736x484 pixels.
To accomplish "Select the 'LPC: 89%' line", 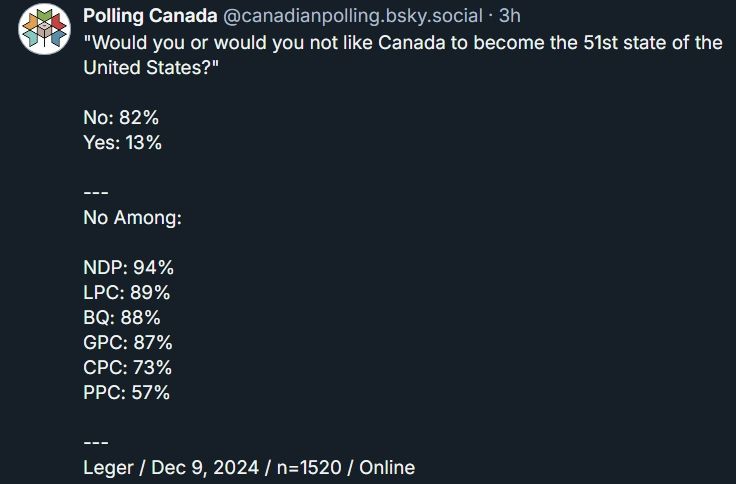I will [x=127, y=292].
